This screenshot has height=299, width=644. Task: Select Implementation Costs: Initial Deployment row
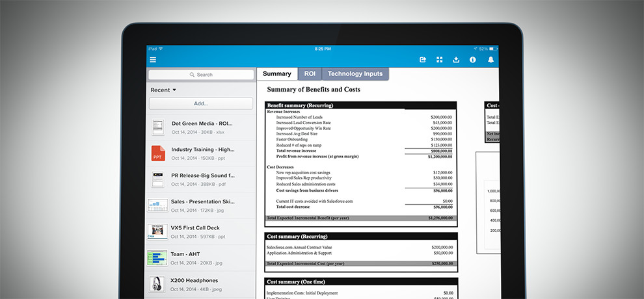[360, 293]
